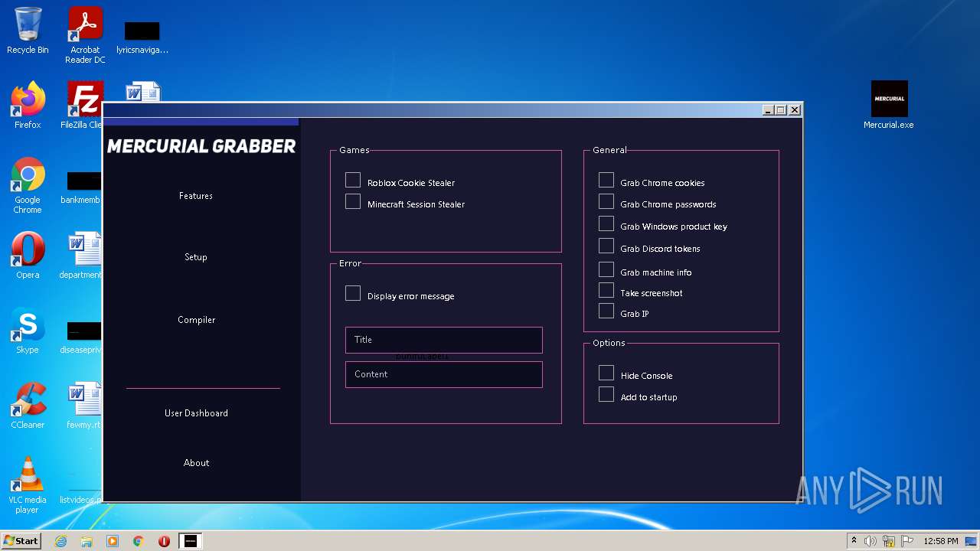Select the Google Chrome desktop shortcut

pos(28,186)
